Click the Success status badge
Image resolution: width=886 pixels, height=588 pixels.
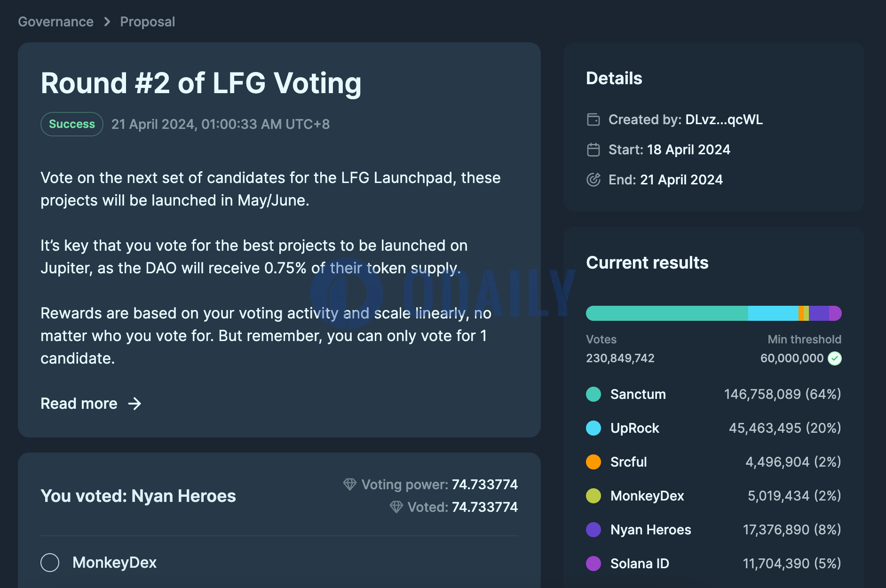pyautogui.click(x=72, y=124)
